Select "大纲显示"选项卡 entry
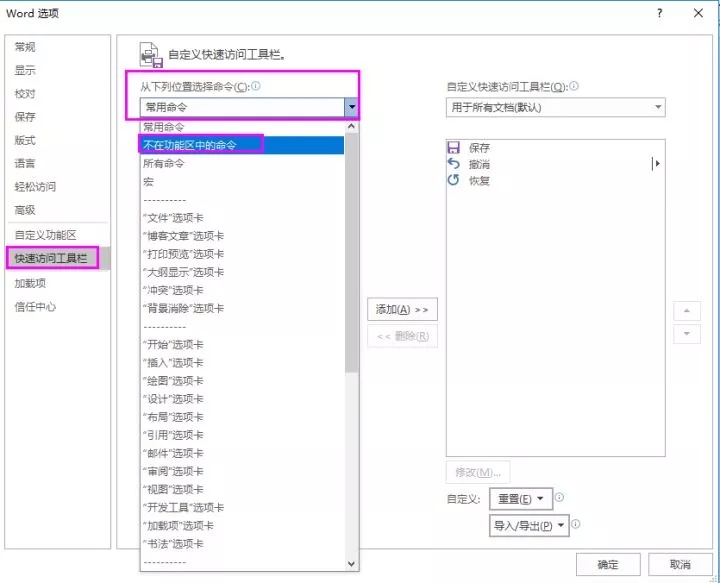 coord(242,272)
